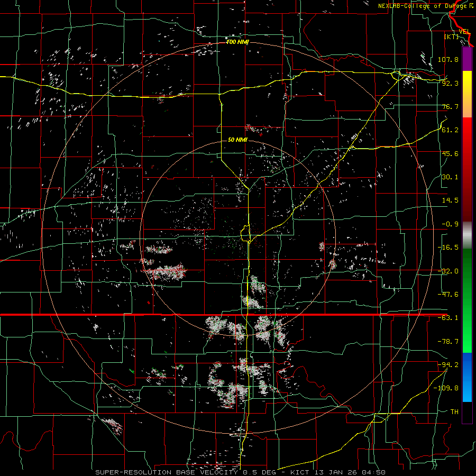Pick the green segment of the color bar
The height and width of the screenshot is (476, 476).
point(467,300)
